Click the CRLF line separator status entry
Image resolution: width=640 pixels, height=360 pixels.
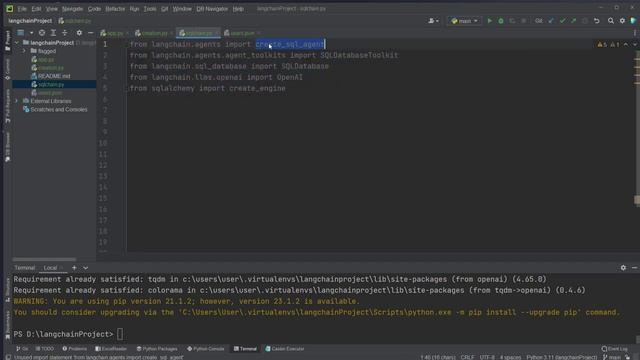(x=467, y=357)
